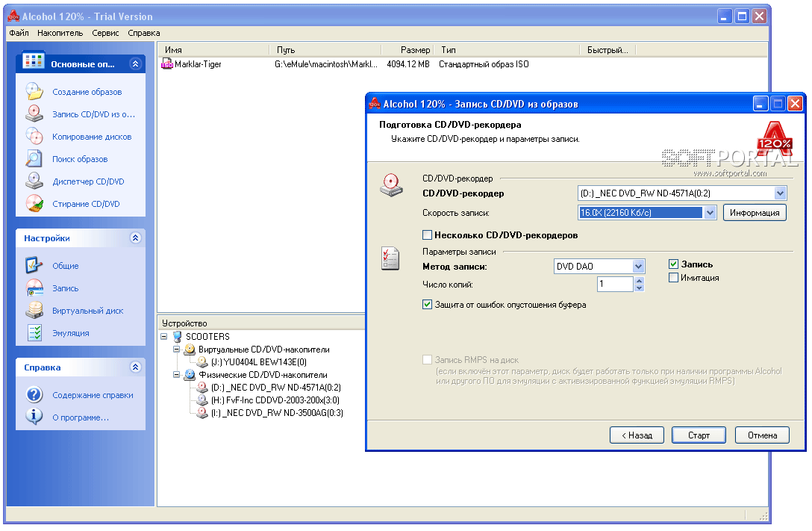Collapse the Физические CD/DVD-накопители tree node

(177, 375)
